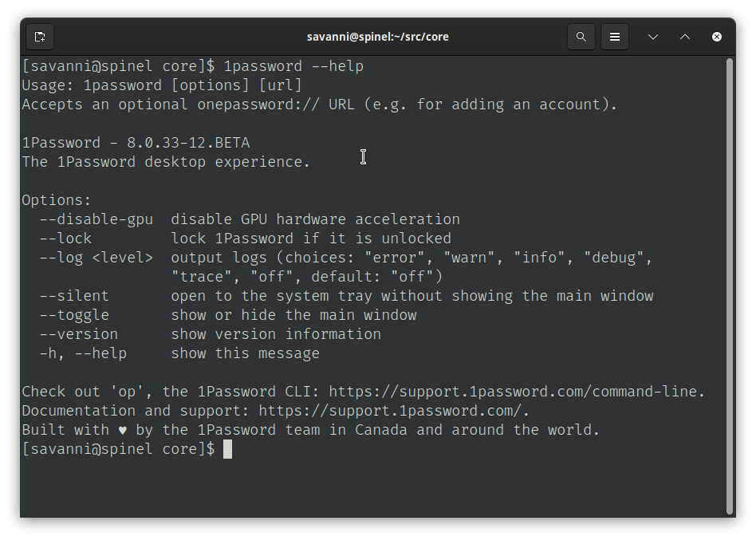
Task: Click the terminal cursor at the last prompt
Action: pyautogui.click(x=227, y=449)
